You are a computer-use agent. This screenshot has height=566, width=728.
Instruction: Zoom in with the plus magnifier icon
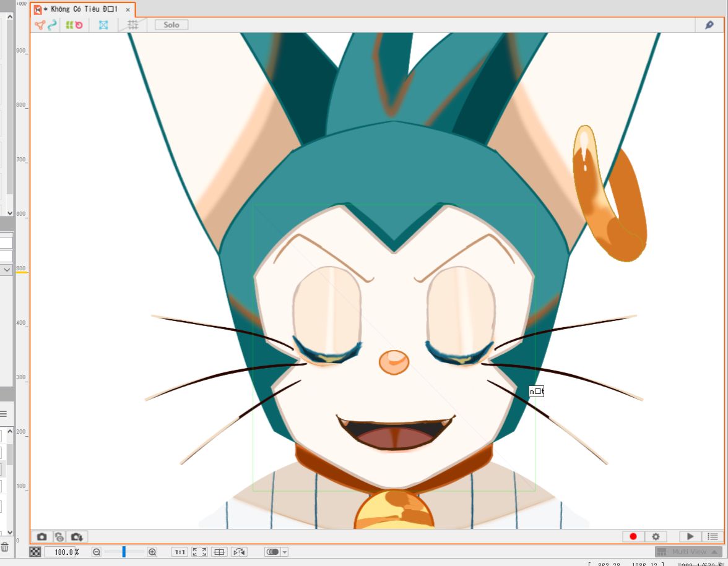click(x=152, y=552)
